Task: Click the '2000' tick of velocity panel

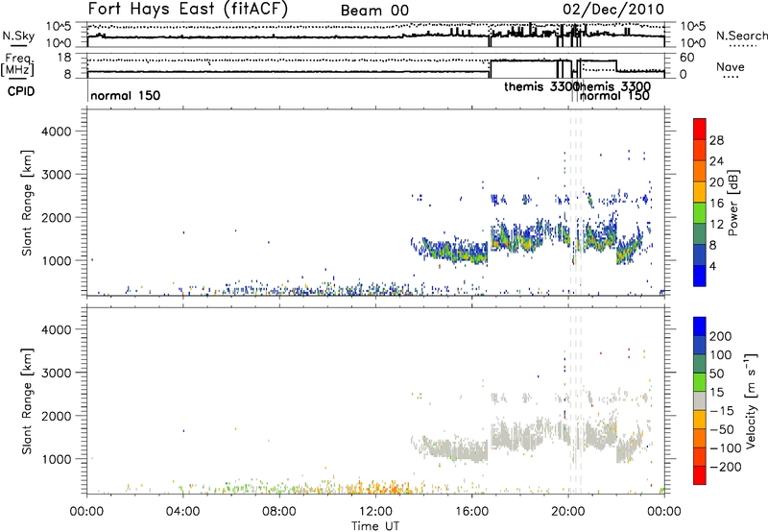Action: coord(57,416)
